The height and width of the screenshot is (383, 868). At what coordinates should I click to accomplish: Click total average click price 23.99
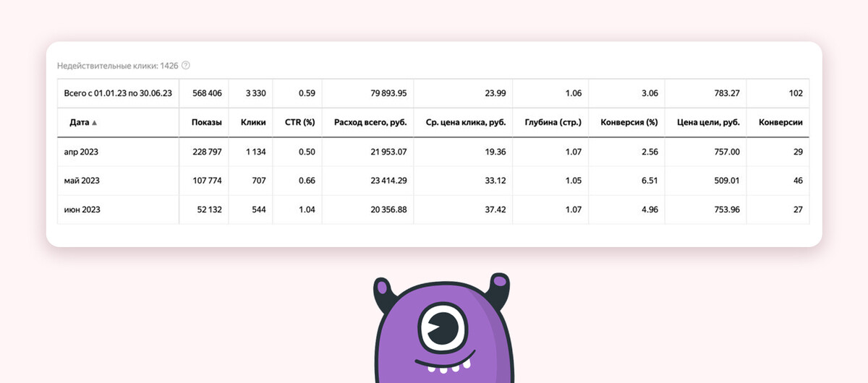(494, 93)
